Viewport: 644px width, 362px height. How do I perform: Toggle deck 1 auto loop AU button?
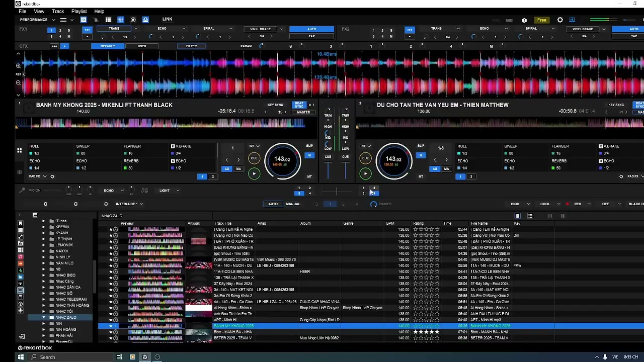pyautogui.click(x=227, y=169)
